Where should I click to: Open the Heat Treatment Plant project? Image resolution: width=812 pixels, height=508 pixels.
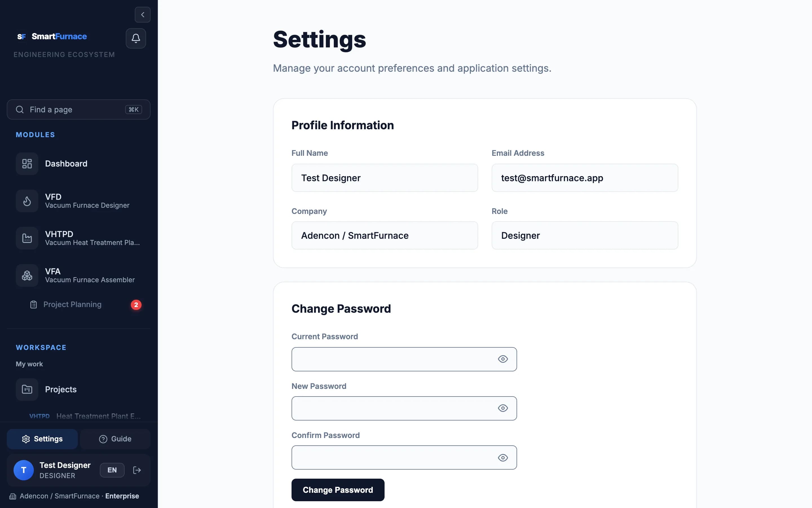click(85, 416)
